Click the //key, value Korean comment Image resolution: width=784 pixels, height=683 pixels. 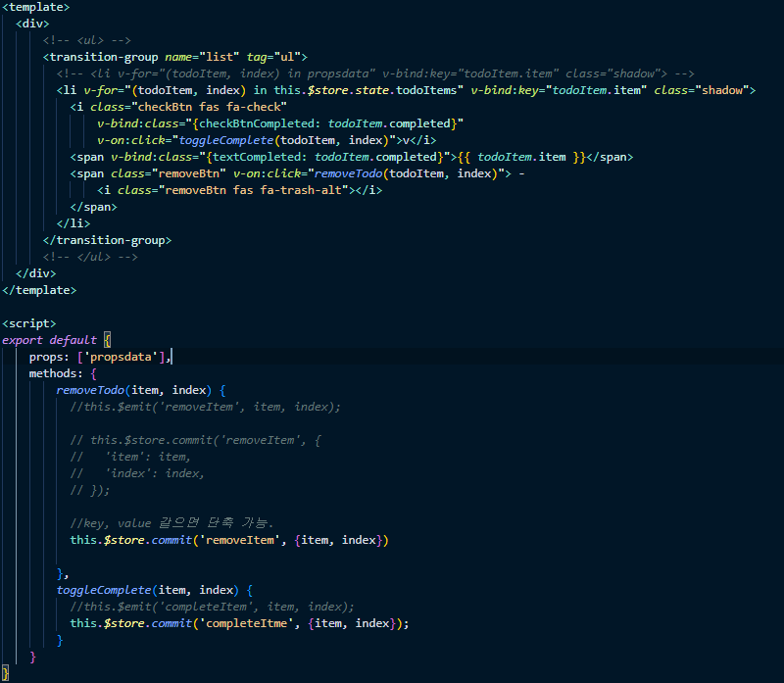171,523
